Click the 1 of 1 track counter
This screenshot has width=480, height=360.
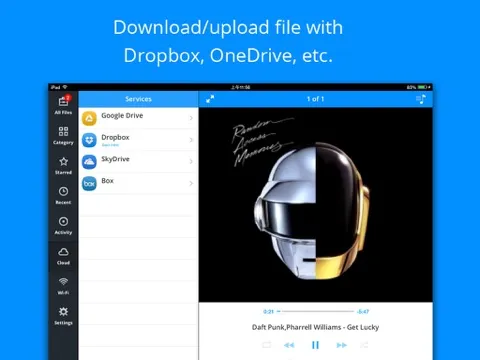click(x=315, y=99)
